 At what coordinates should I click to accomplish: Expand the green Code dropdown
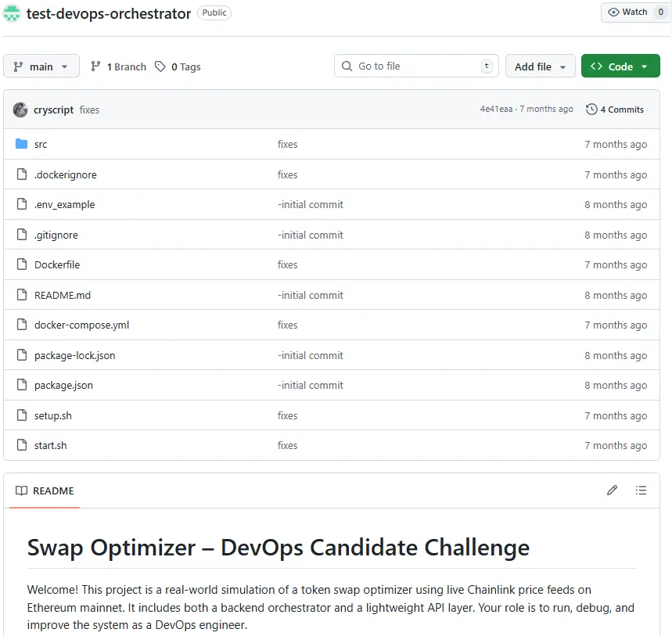pyautogui.click(x=620, y=66)
